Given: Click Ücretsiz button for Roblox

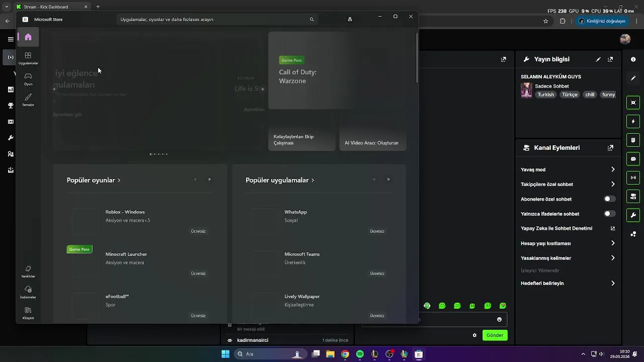Looking at the screenshot, I should click(x=198, y=231).
